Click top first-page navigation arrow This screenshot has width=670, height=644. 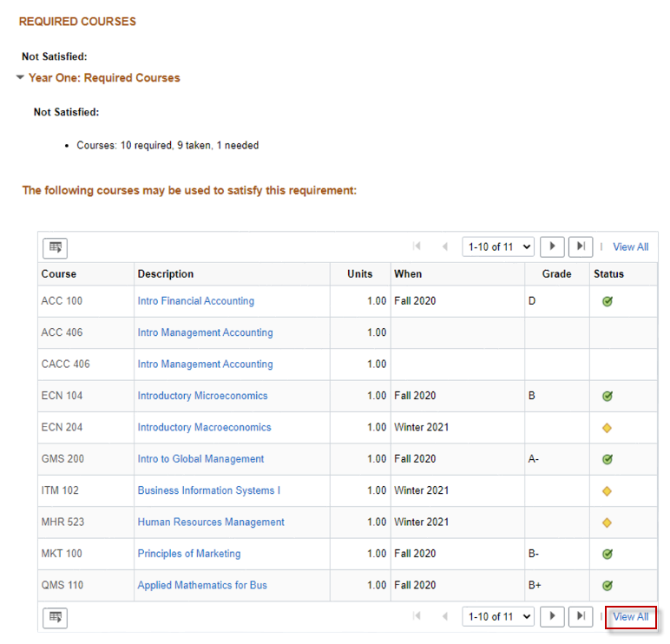tap(417, 246)
